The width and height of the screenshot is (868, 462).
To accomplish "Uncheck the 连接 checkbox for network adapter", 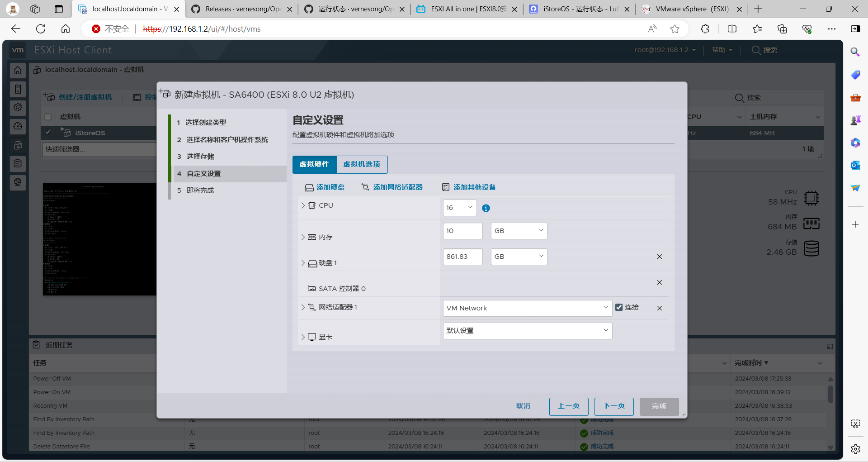I will [619, 307].
